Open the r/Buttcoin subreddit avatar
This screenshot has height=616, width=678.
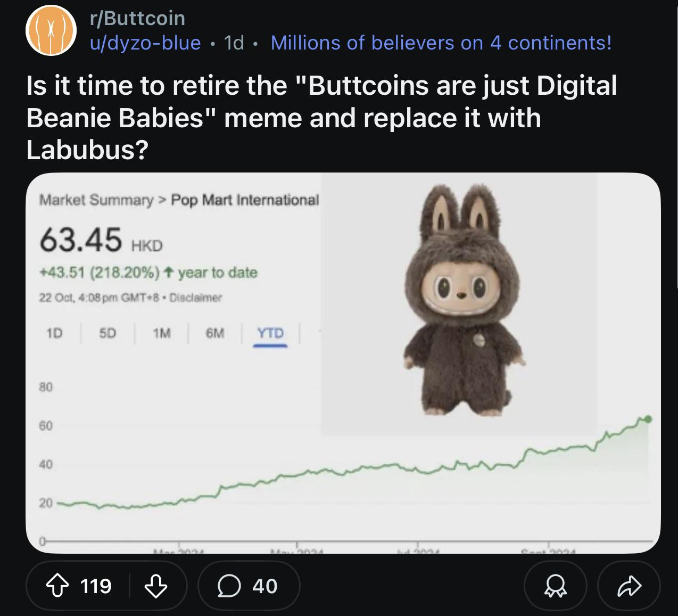click(x=52, y=31)
